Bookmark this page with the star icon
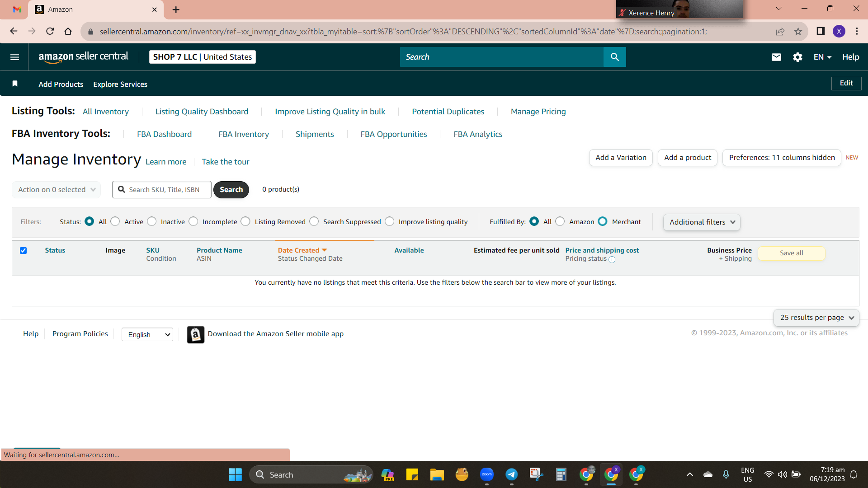 tap(798, 31)
